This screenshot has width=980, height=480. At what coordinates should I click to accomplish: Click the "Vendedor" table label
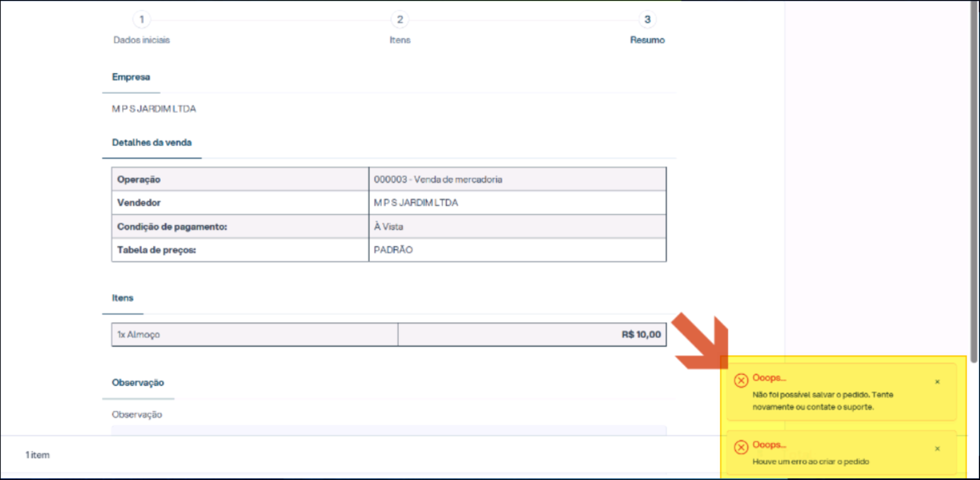coord(139,203)
